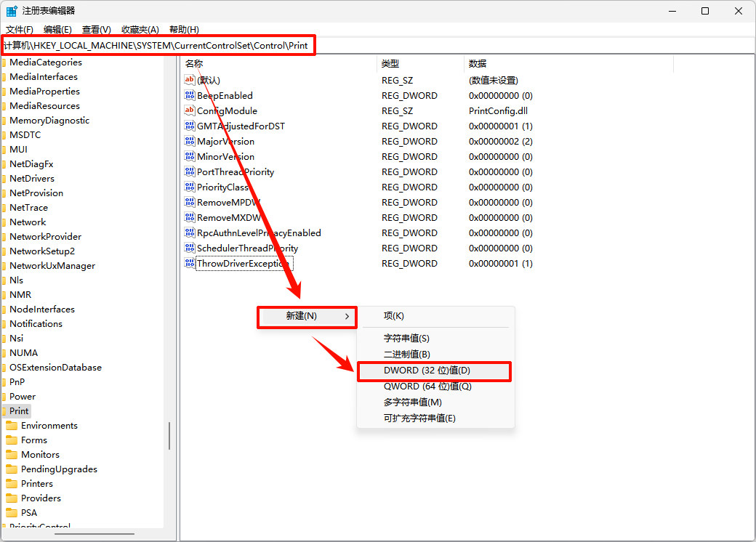756x542 pixels.
Task: Click the PSA folder icon
Action: (x=12, y=513)
